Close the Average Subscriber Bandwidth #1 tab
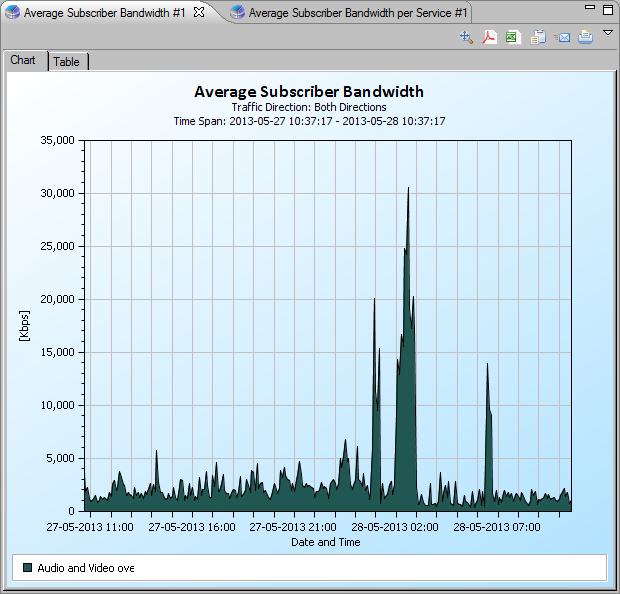 coord(199,13)
